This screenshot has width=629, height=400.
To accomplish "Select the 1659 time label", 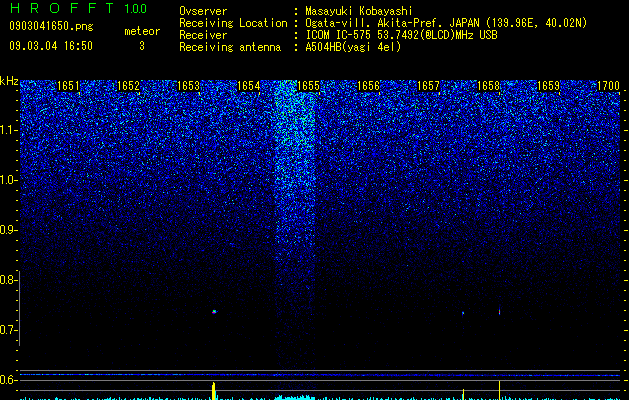I will click(x=548, y=86).
